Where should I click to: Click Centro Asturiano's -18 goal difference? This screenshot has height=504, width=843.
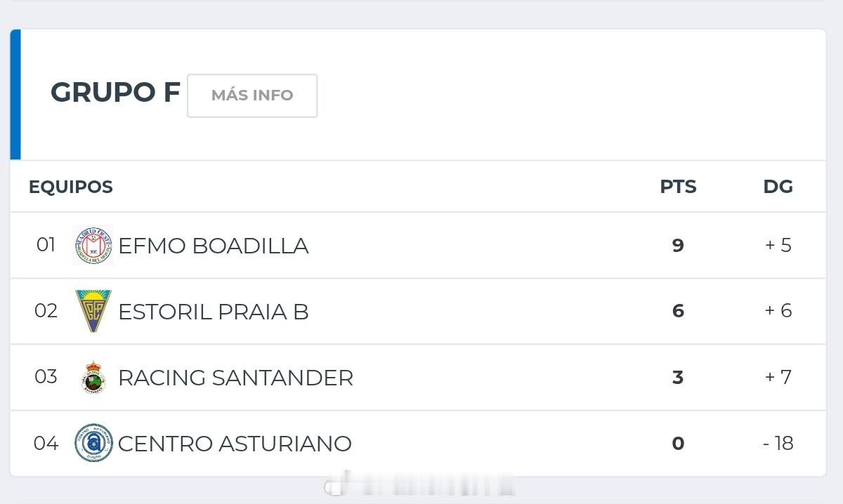click(778, 444)
